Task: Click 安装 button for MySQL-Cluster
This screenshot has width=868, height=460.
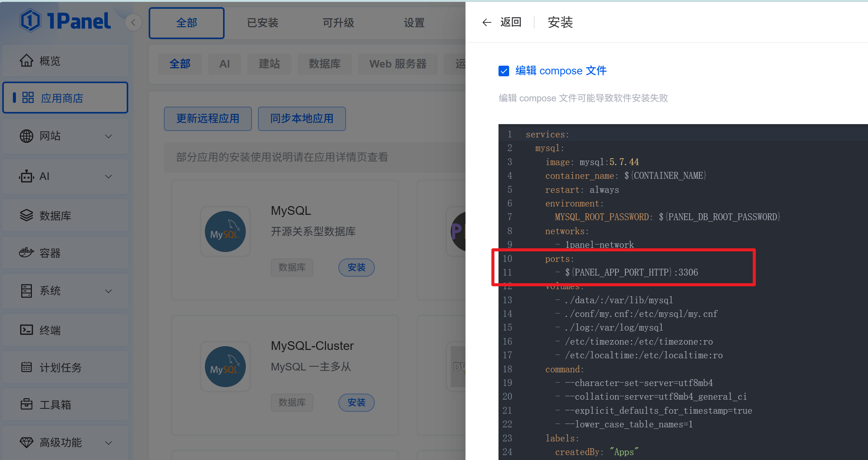Action: click(356, 402)
